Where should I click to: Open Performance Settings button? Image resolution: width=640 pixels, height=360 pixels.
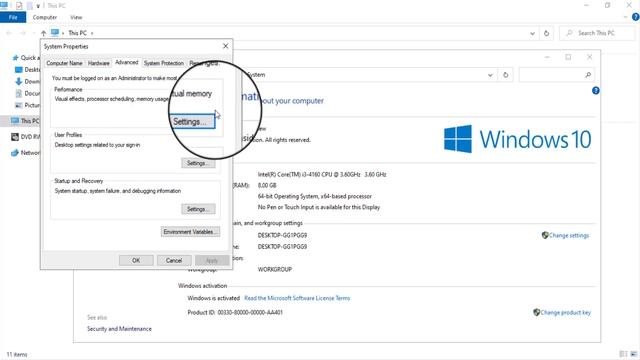point(192,122)
